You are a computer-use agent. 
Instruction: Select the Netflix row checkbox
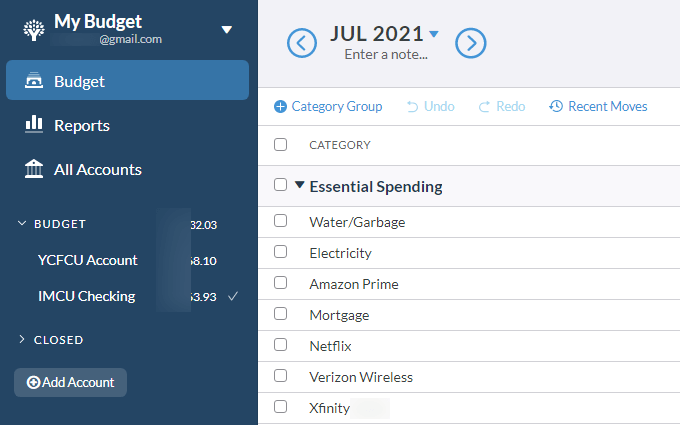click(281, 345)
